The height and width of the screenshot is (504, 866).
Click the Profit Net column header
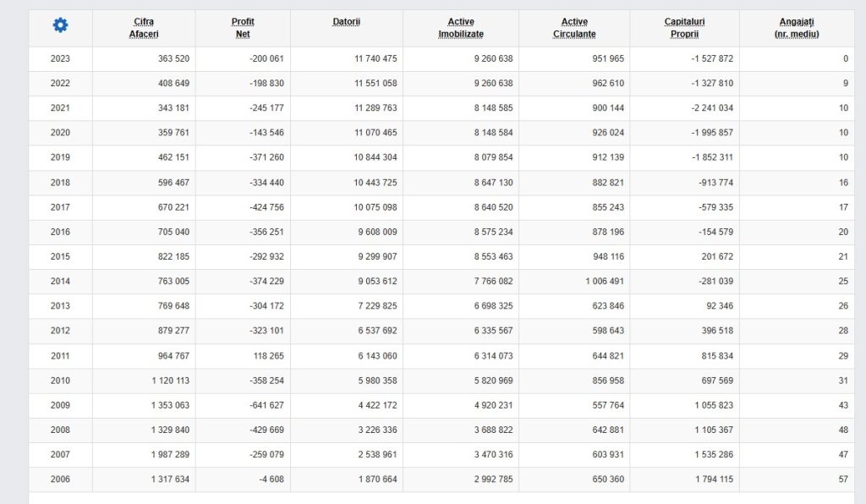243,28
